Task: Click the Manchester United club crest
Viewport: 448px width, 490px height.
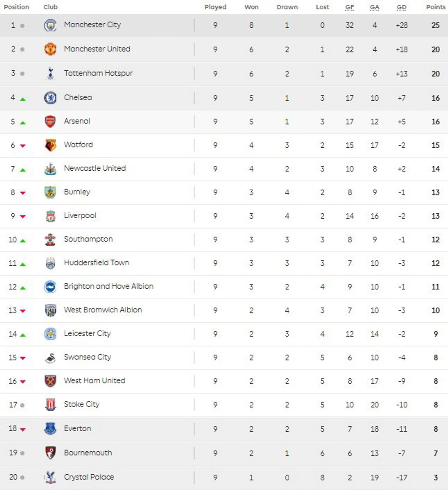Action: pyautogui.click(x=50, y=49)
